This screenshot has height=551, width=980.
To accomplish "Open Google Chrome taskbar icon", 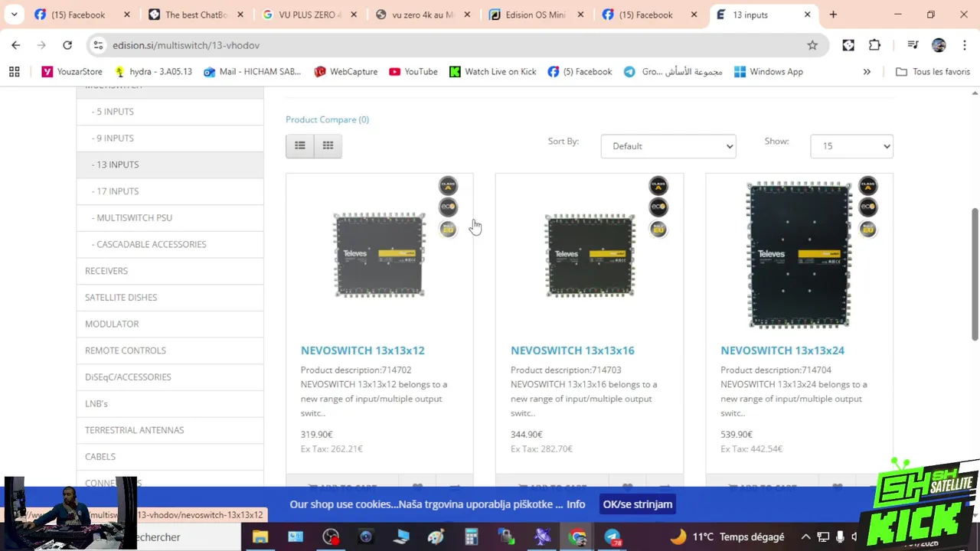I will pos(577,537).
